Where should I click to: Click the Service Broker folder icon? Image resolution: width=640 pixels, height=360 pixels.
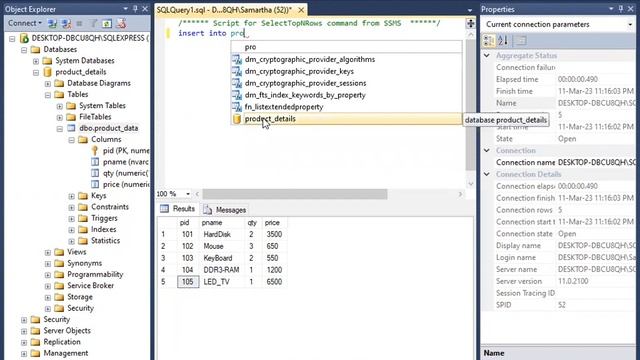click(59, 286)
